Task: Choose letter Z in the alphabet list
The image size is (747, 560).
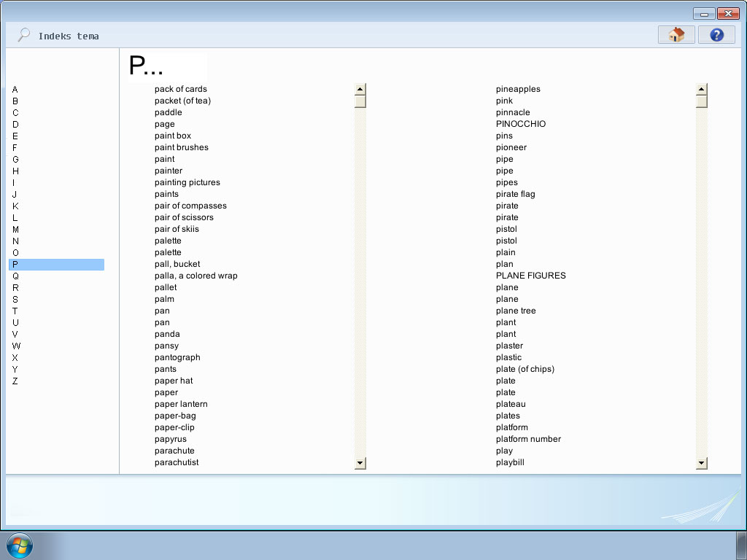Action: coord(15,381)
